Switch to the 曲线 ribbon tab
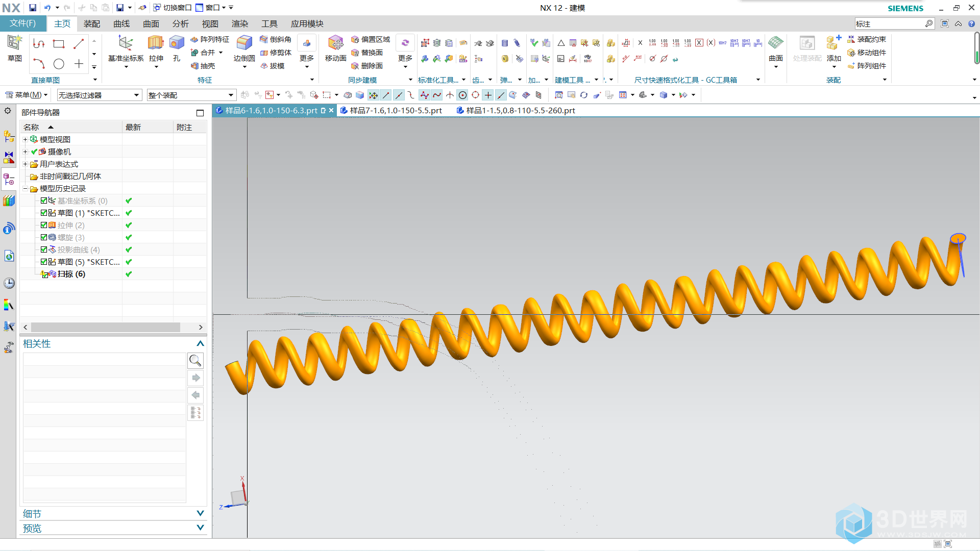Screen dimensions: 980x551 tap(121, 23)
